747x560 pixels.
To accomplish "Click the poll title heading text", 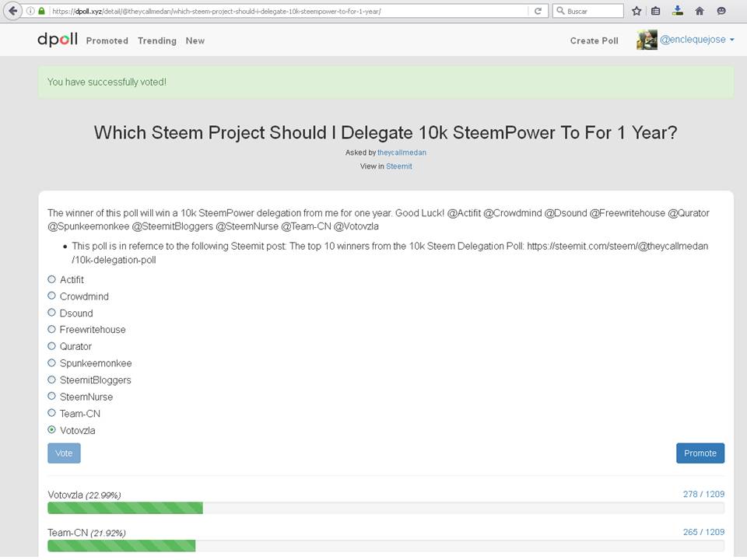I will tap(385, 132).
